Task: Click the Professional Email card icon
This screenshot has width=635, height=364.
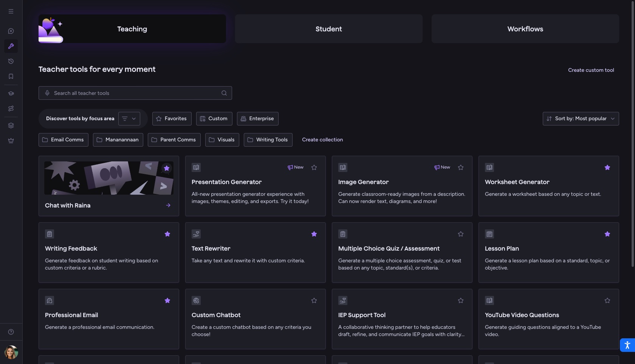Action: click(50, 300)
